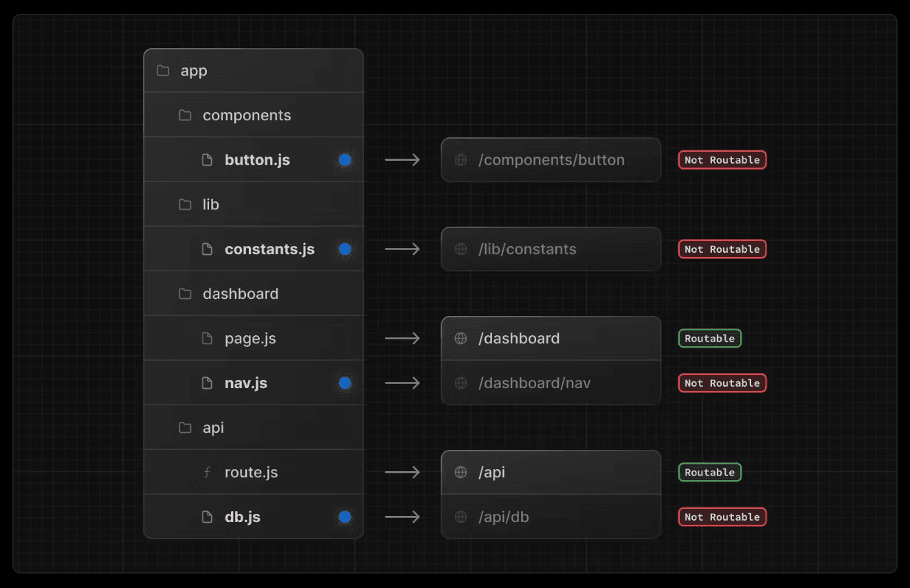Click the app folder icon

(x=163, y=71)
